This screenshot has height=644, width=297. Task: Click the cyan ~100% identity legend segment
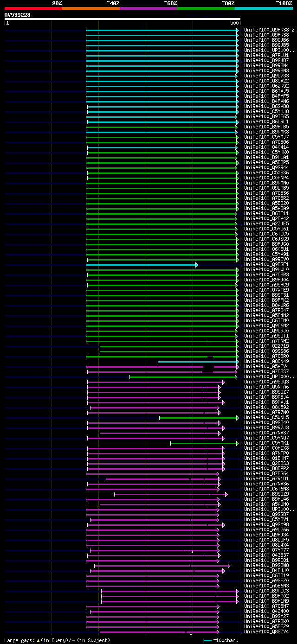[x=264, y=8]
